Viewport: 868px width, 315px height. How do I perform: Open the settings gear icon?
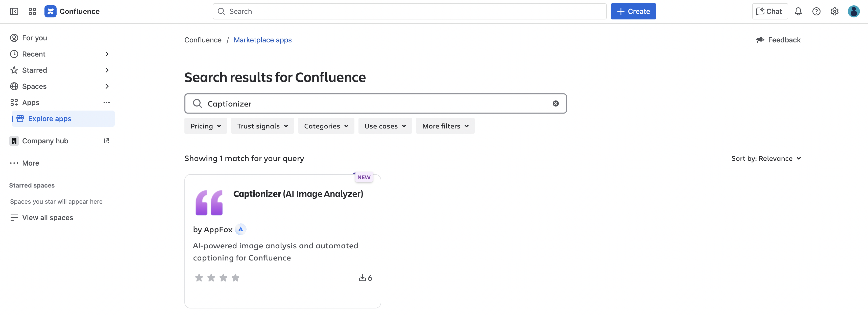pos(834,11)
